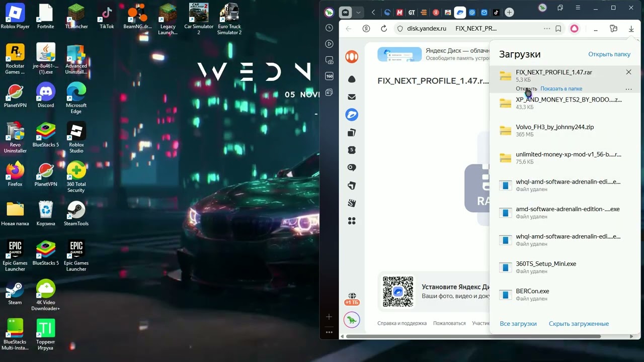Open BlueStacks Multi-Instance manager icon
This screenshot has width=644, height=362.
coord(15,334)
